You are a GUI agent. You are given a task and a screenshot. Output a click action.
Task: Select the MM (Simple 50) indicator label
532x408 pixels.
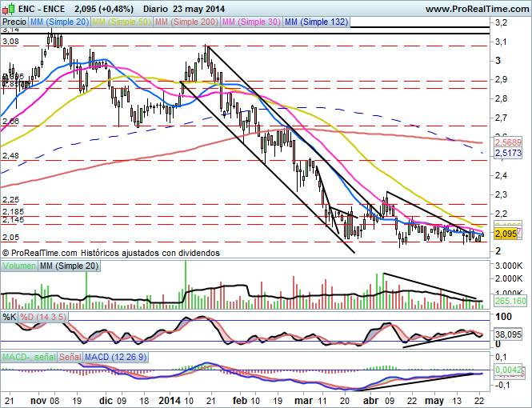[122, 22]
